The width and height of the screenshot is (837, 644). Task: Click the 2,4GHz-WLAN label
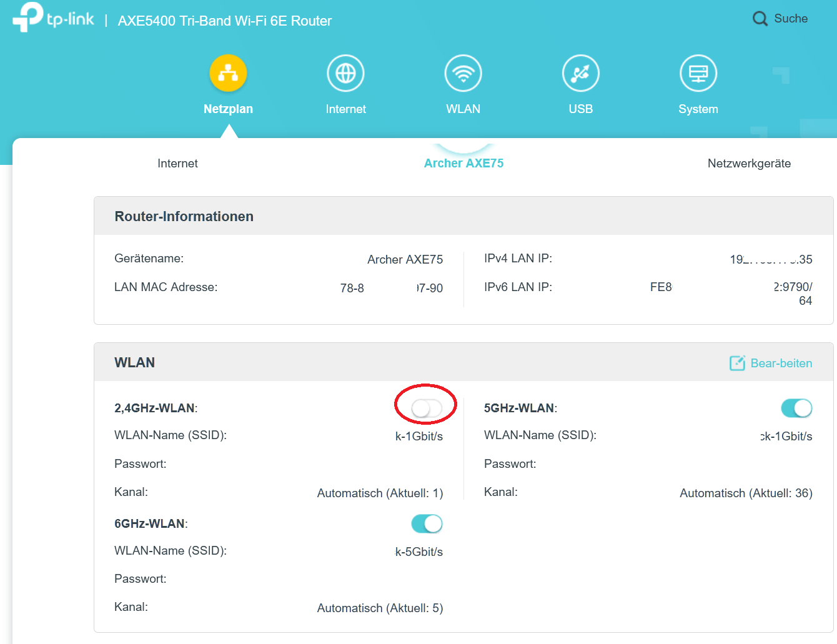(156, 408)
